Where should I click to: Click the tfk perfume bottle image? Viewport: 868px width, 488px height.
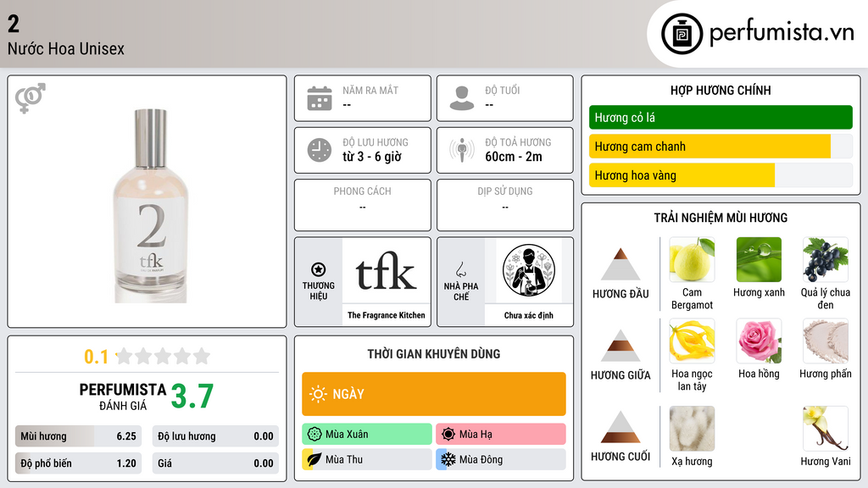pyautogui.click(x=151, y=206)
